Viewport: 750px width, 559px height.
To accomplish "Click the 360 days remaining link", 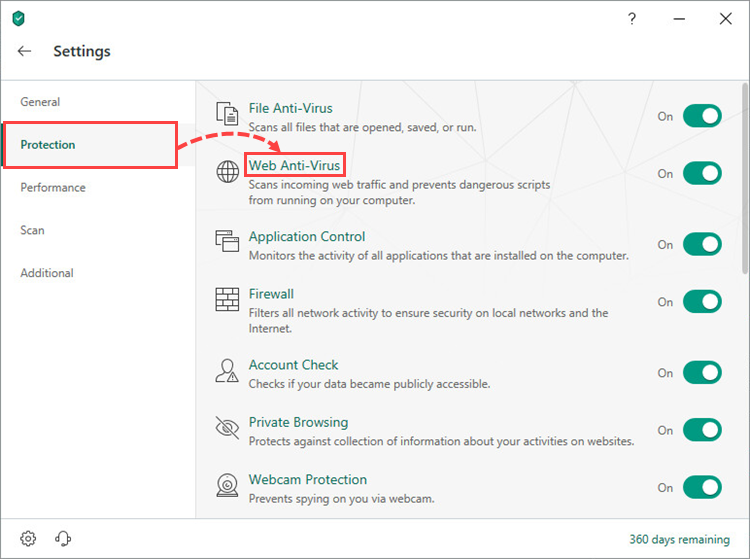I will coord(680,539).
